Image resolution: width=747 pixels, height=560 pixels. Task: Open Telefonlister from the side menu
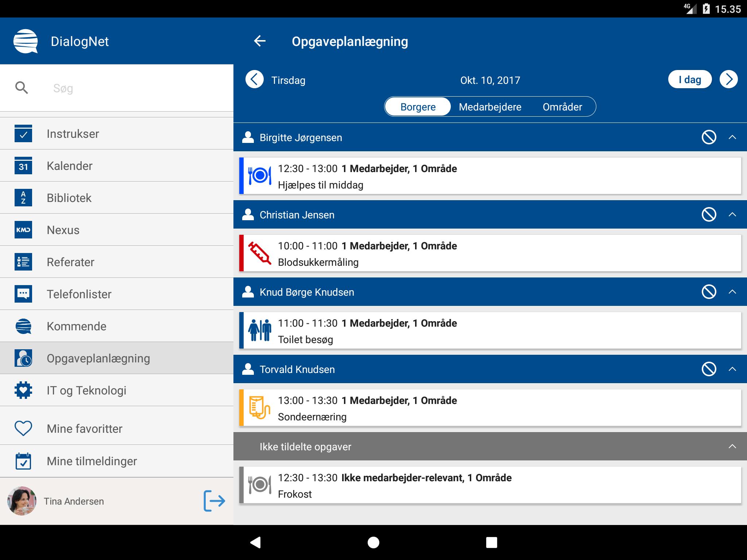117,294
